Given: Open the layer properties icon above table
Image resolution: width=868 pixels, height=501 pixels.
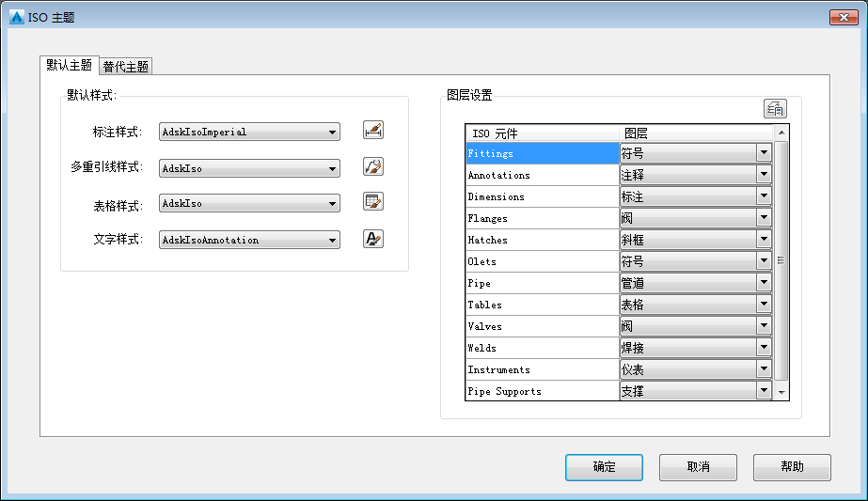Looking at the screenshot, I should 775,108.
